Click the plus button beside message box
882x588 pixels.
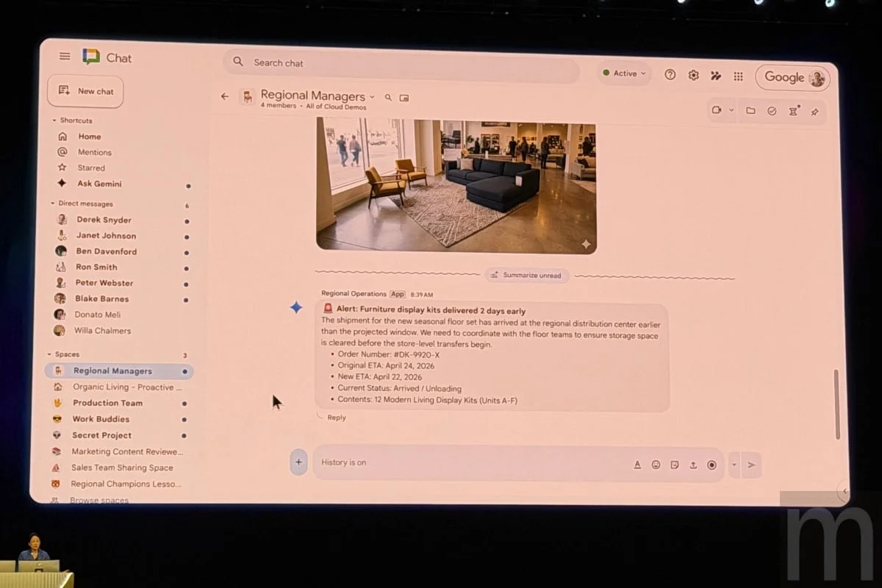coord(298,462)
